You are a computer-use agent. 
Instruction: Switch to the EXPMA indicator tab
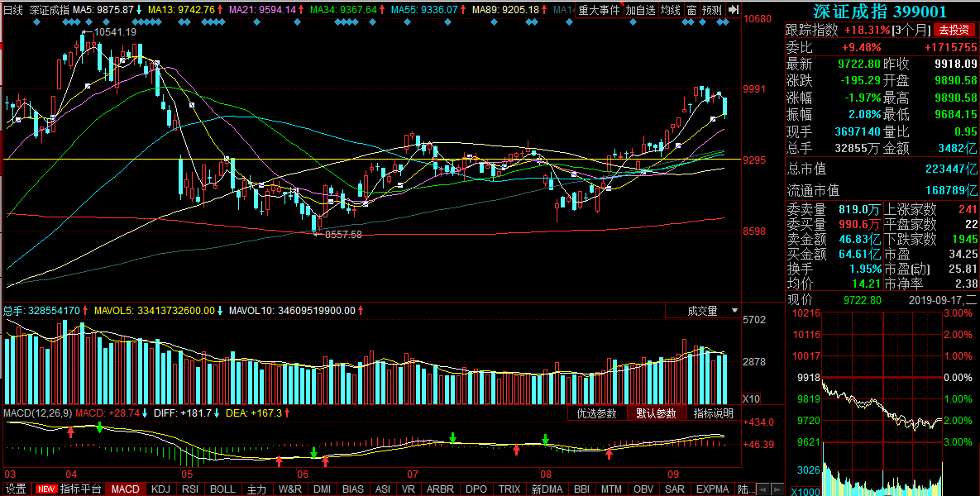[713, 489]
